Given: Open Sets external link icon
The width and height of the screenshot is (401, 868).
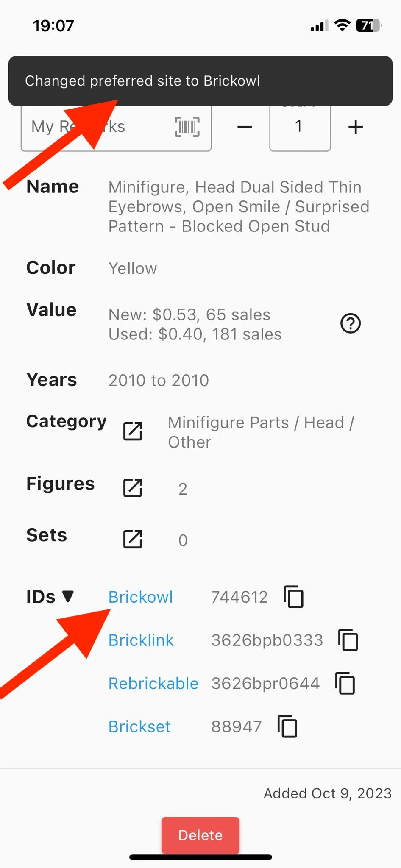Looking at the screenshot, I should [133, 539].
